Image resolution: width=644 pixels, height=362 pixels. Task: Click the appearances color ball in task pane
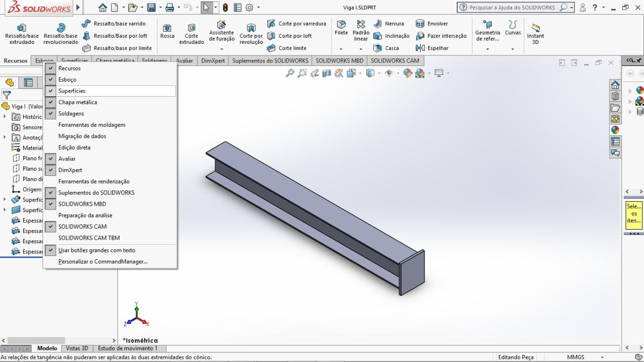pyautogui.click(x=615, y=130)
